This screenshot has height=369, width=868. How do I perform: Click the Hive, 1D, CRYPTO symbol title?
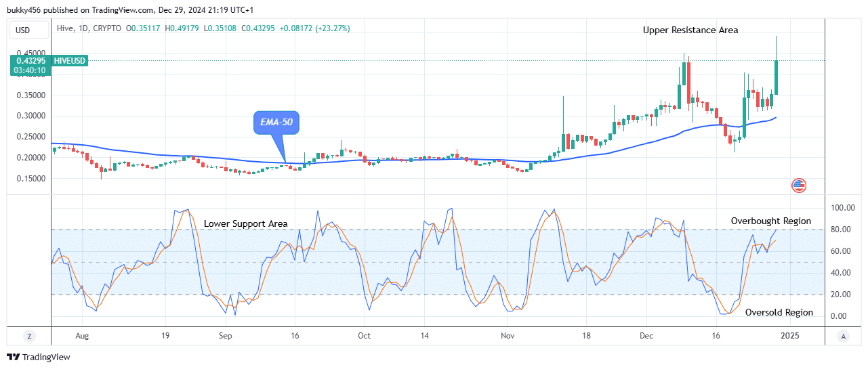(87, 28)
